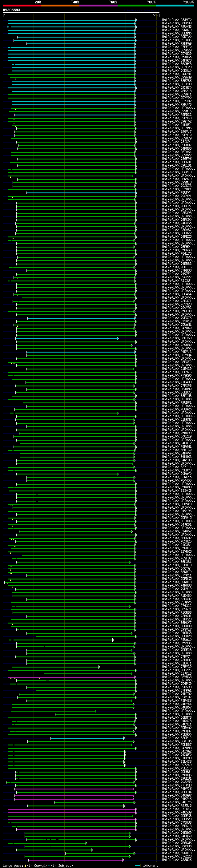Open hit UniRef100_A9U0N3
Viewport: 197px width, 868px height.
tap(176, 26)
